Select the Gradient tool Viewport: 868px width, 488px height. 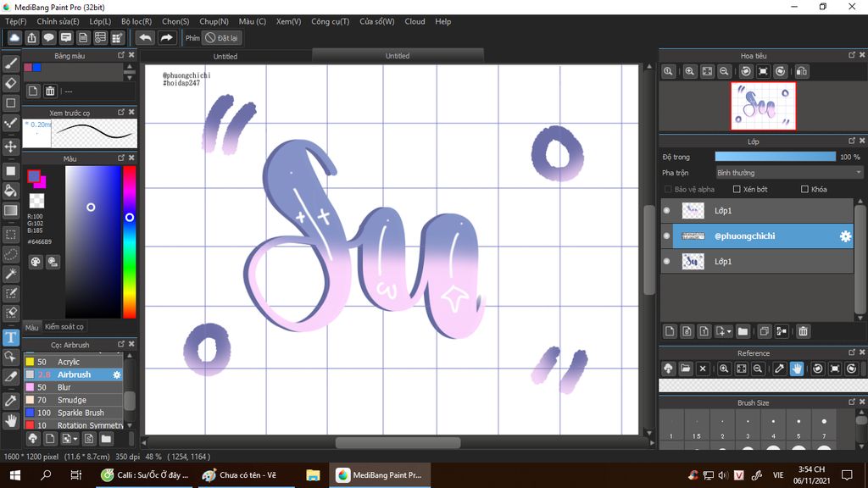click(x=10, y=210)
